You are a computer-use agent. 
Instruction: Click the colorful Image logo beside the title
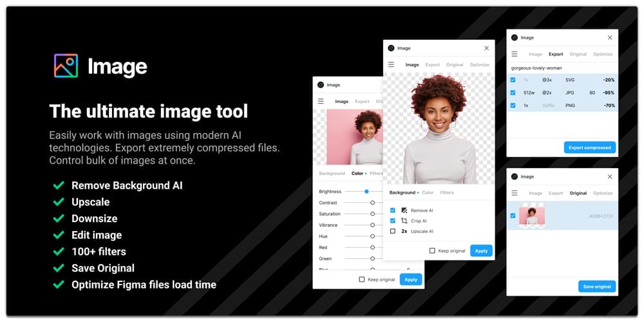(x=66, y=66)
